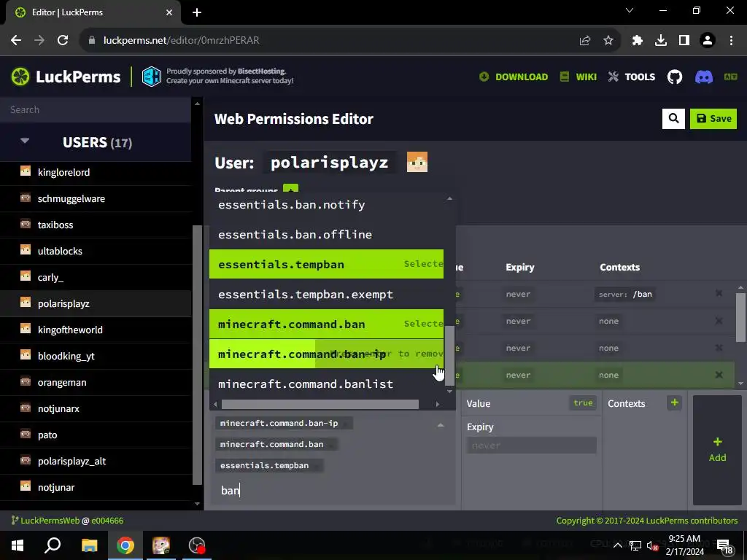This screenshot has height=560, width=747.
Task: Select user polarisplayz in sidebar
Action: (96, 303)
